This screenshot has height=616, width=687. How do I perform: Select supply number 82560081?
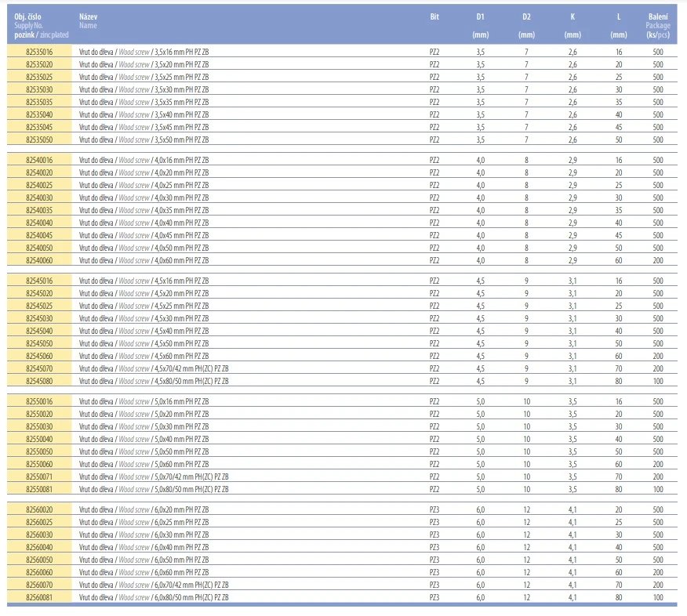(x=40, y=597)
